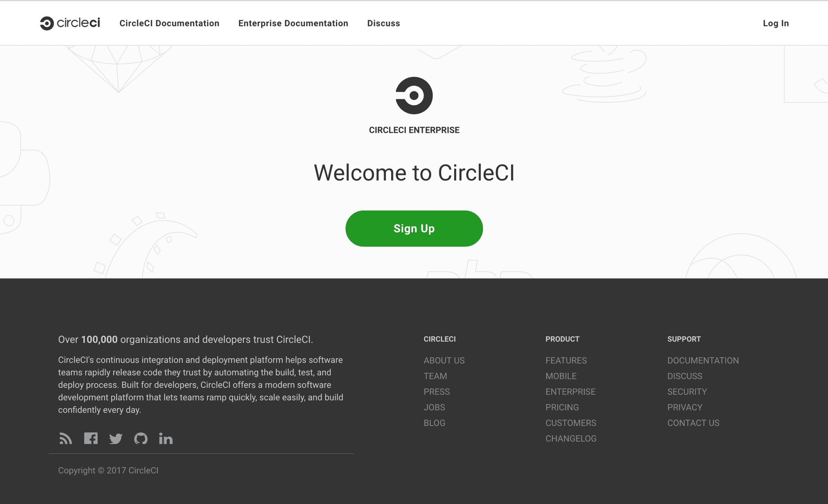
Task: Click the 'CIRCLECI' footer column heading
Action: click(439, 339)
